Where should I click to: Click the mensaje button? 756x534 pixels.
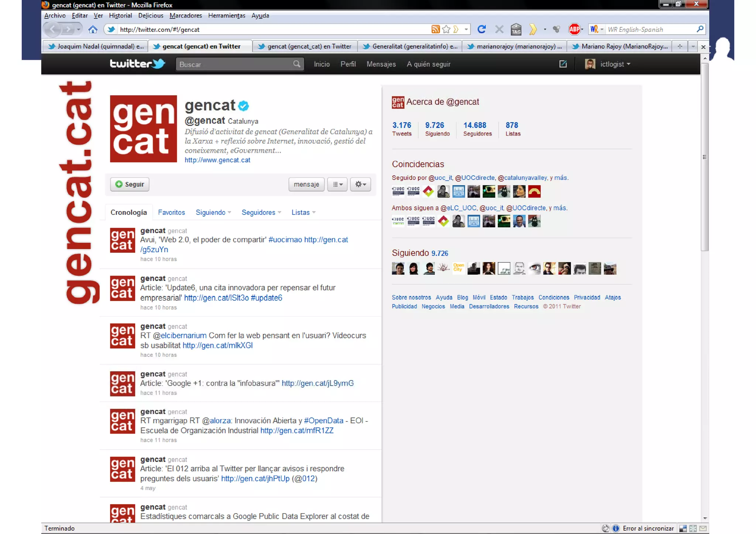point(306,184)
